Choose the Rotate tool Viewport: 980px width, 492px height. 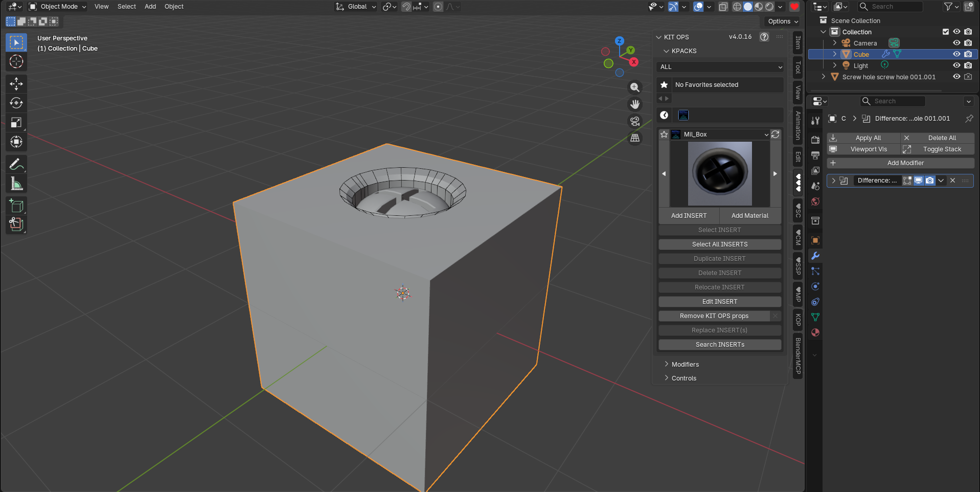point(16,103)
